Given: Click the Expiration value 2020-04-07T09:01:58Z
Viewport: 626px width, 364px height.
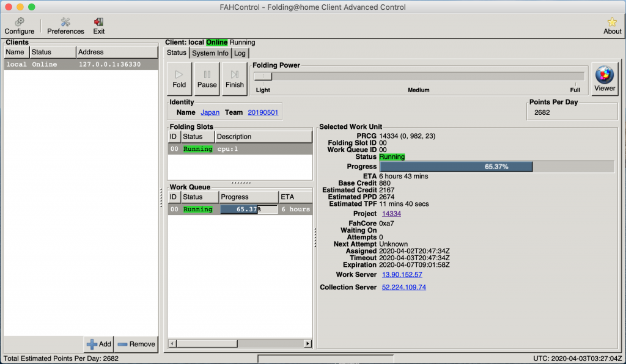Looking at the screenshot, I should [x=414, y=265].
